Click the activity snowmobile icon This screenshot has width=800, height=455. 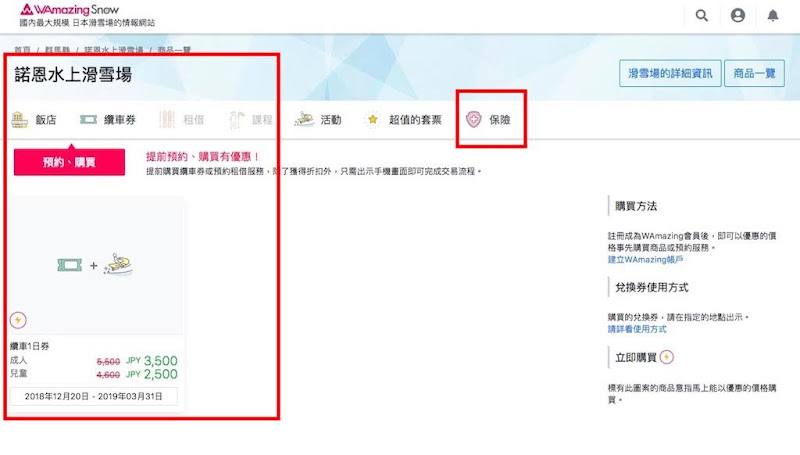coord(304,120)
